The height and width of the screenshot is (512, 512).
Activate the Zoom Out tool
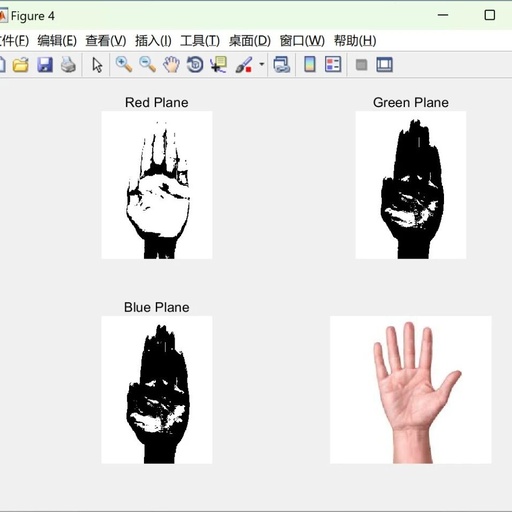click(147, 65)
